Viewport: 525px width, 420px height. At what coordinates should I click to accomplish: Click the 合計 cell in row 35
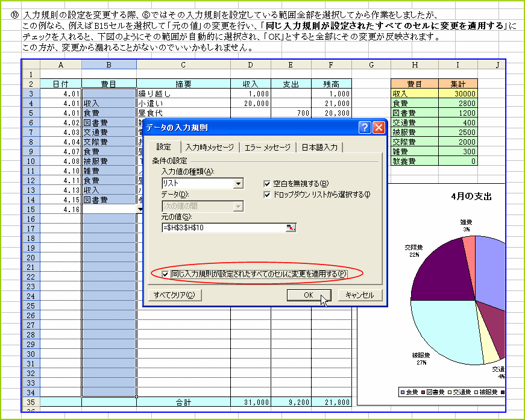tap(183, 403)
